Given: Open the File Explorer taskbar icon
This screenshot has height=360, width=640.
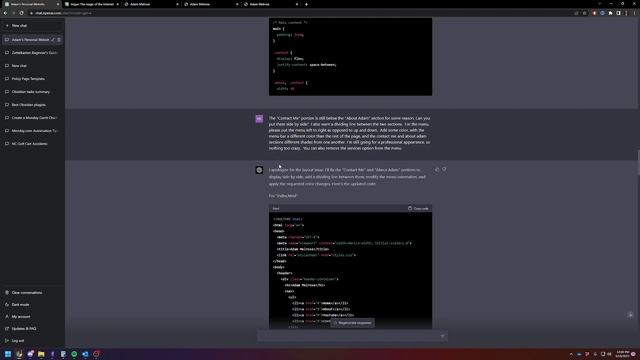Looking at the screenshot, I should [x=41, y=354].
